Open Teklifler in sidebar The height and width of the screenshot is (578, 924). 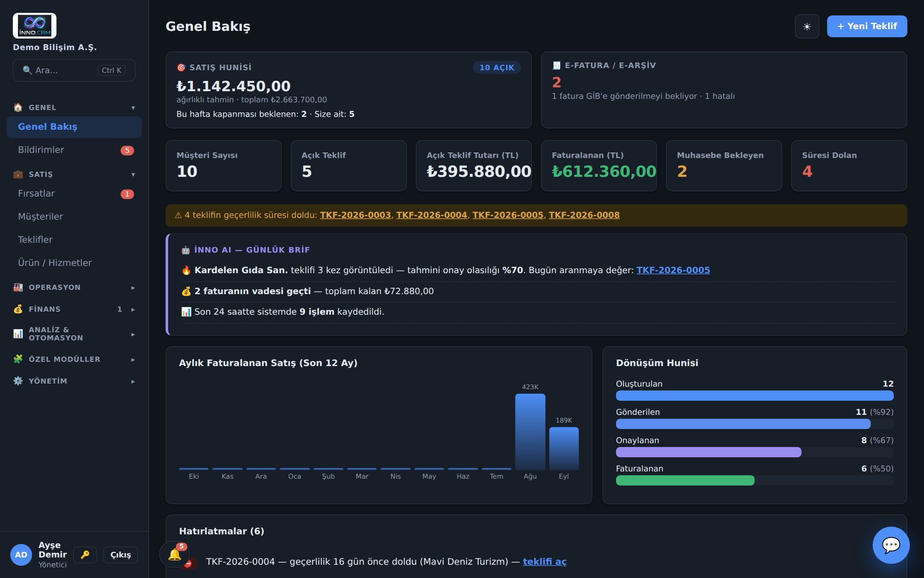pos(74,240)
